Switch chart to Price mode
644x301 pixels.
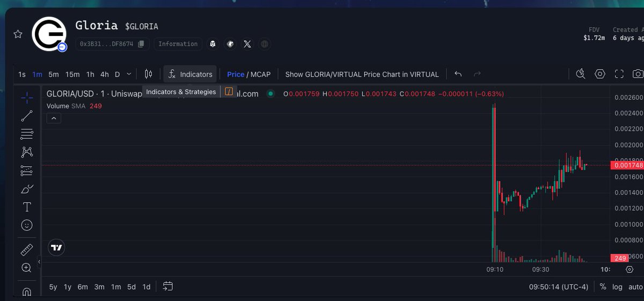pos(236,75)
